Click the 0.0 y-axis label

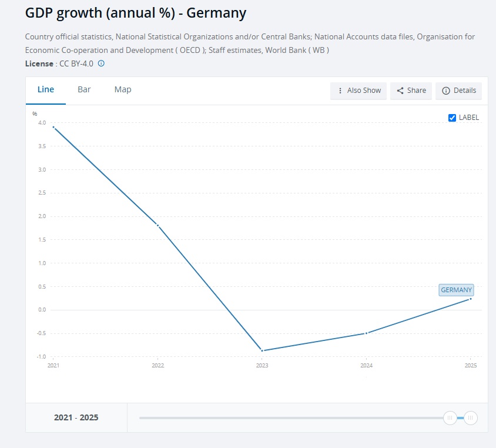point(42,310)
